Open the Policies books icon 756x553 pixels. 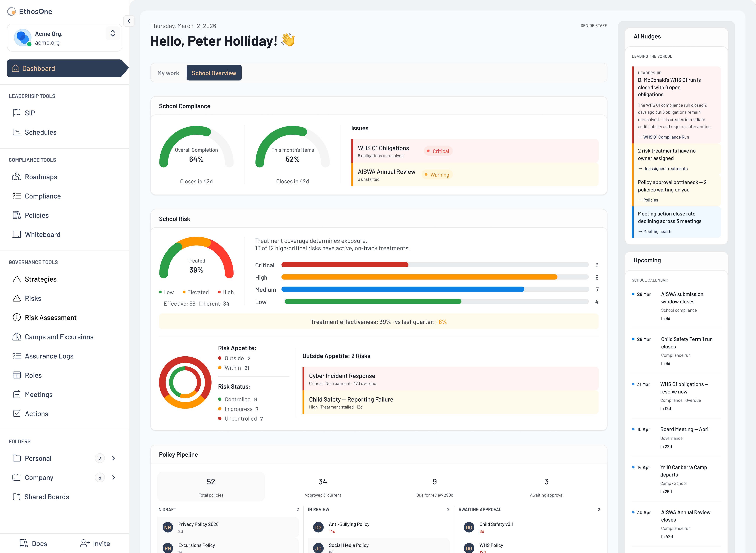17,215
